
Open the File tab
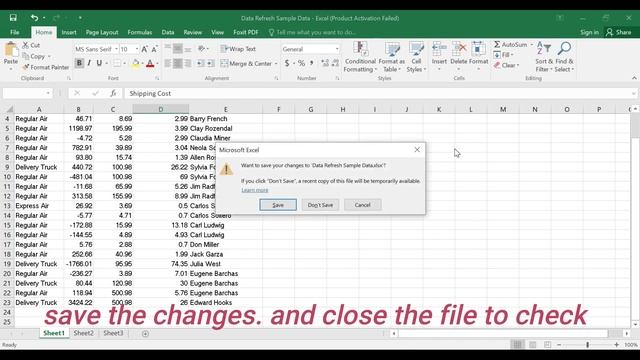pos(15,32)
